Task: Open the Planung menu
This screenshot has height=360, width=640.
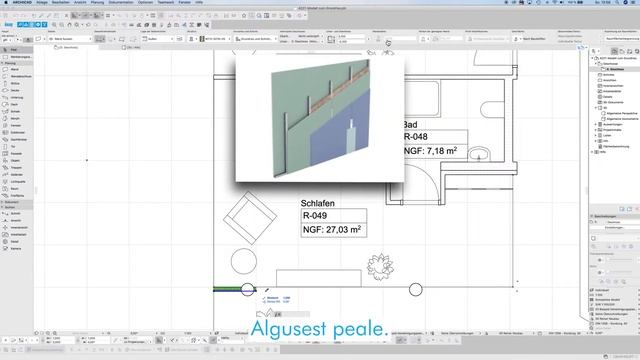Action: [97, 2]
